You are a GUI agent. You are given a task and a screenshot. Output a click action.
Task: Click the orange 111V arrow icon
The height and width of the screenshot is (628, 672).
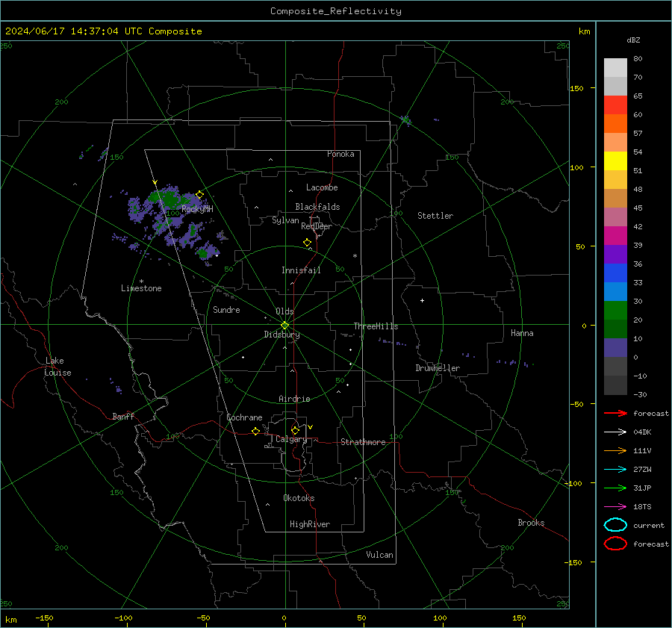coord(615,450)
